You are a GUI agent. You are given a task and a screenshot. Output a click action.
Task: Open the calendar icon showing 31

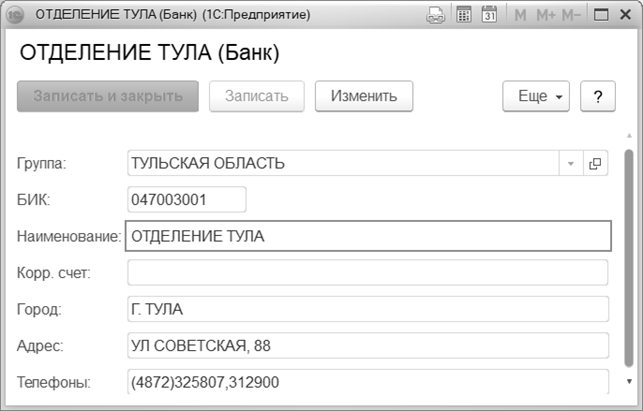pyautogui.click(x=490, y=16)
